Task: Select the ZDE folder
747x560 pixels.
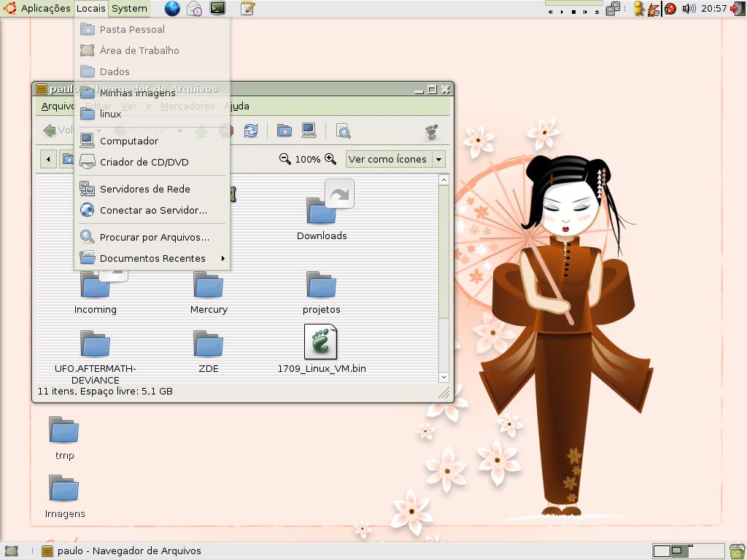Action: click(209, 351)
